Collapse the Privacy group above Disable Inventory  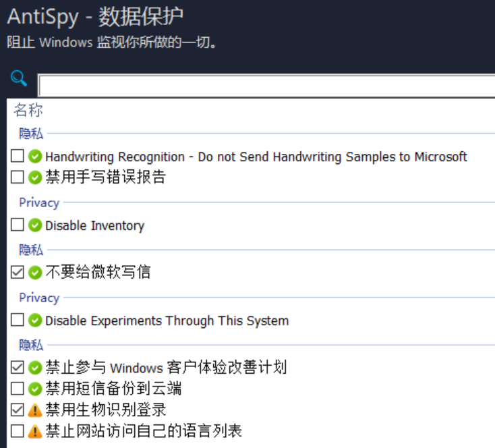tap(39, 202)
